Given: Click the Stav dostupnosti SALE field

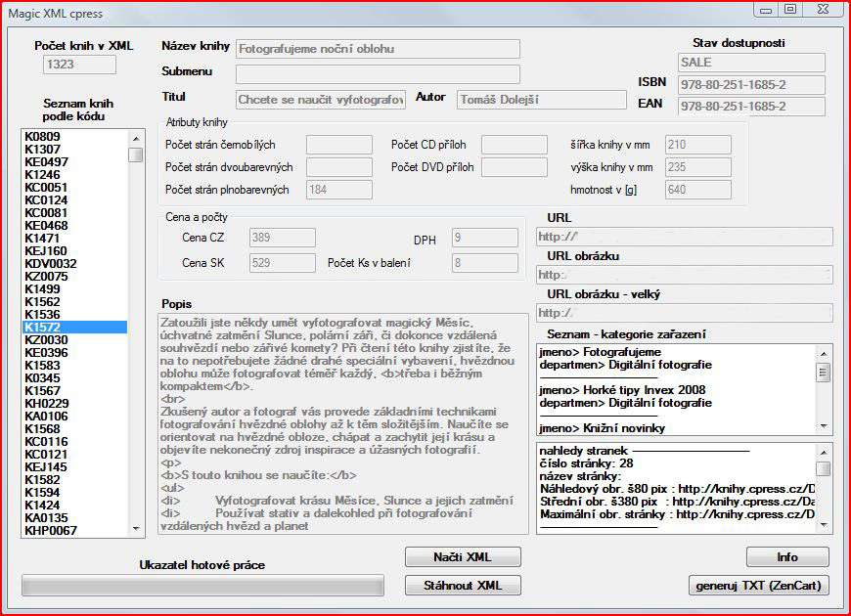Looking at the screenshot, I should tap(750, 63).
